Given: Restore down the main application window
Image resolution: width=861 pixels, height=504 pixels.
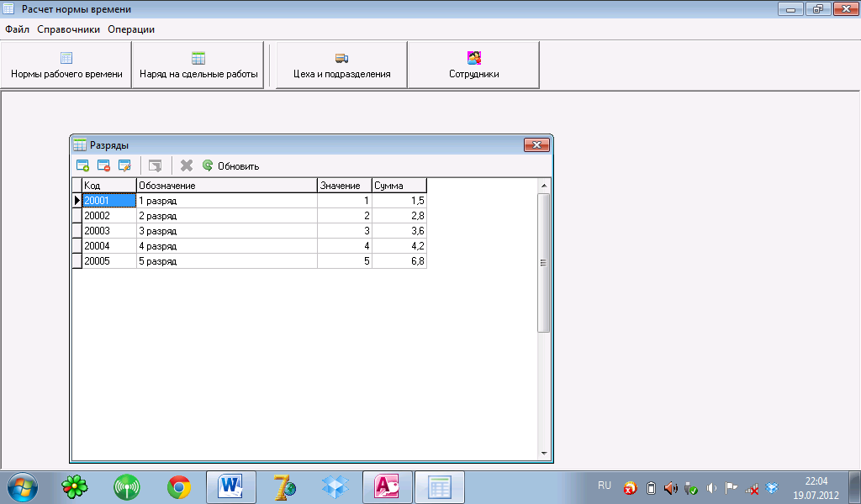Looking at the screenshot, I should [x=818, y=8].
